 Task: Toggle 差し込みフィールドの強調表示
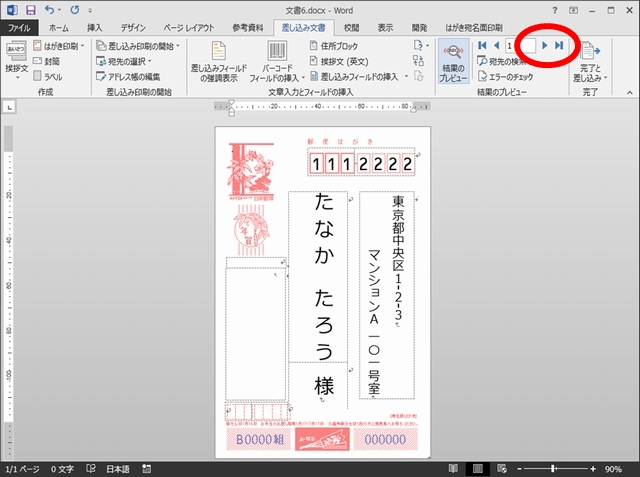[219, 62]
